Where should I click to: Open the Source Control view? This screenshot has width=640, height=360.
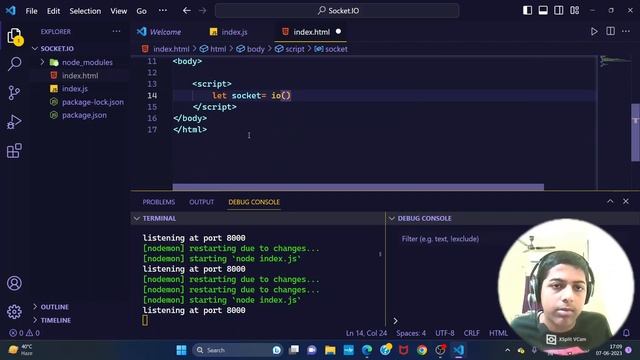[x=14, y=93]
